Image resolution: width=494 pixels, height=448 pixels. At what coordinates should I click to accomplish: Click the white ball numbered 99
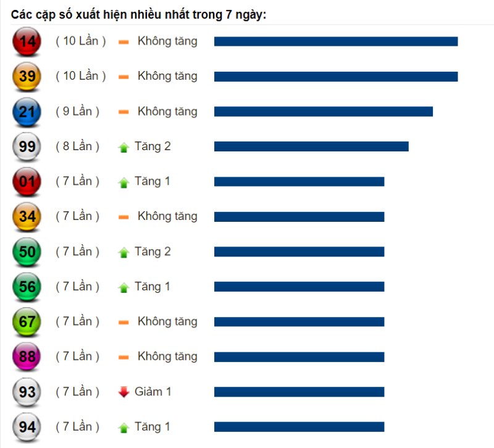click(x=27, y=146)
